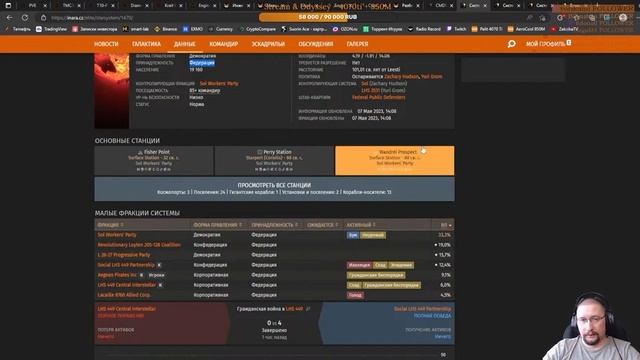Sort by the influence percentage column header
Image resolution: width=640 pixels, height=360 pixels.
tap(446, 225)
